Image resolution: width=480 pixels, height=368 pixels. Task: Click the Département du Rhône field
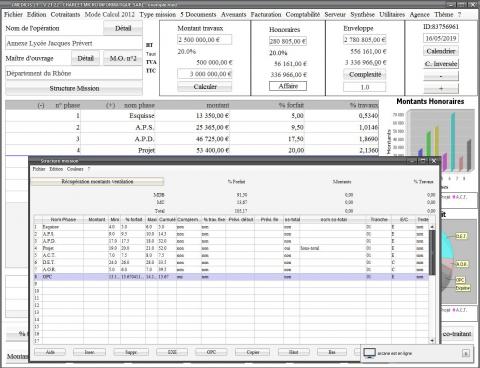click(x=74, y=73)
